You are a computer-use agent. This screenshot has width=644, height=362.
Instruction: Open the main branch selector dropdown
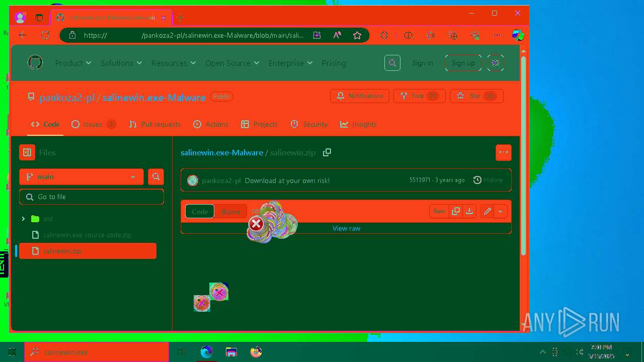click(x=82, y=176)
